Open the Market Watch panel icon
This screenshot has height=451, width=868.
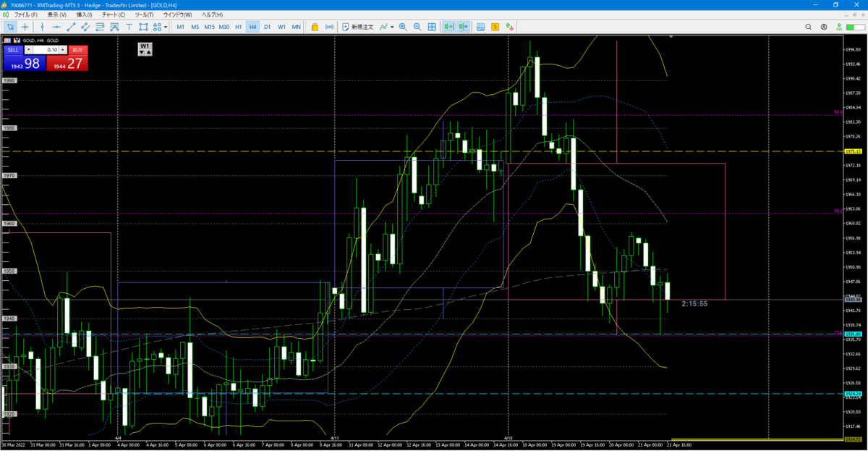coord(480,27)
